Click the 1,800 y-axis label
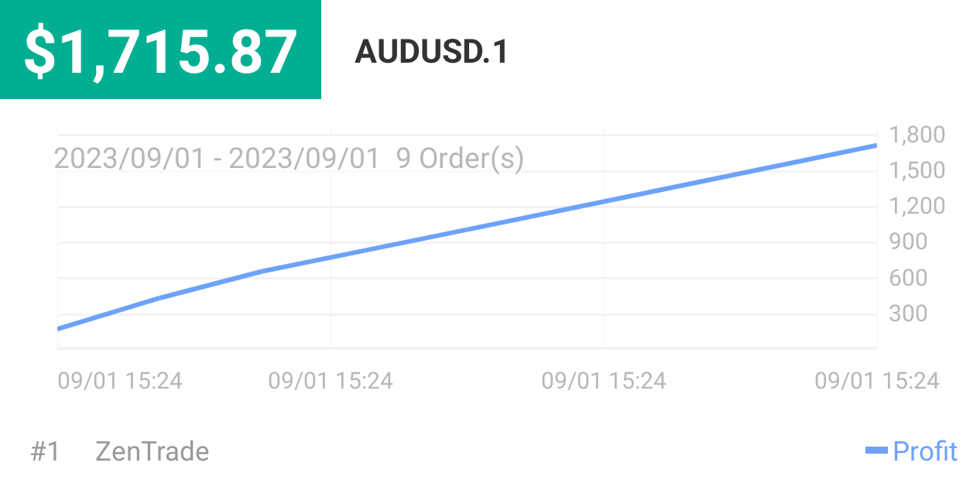 917,135
